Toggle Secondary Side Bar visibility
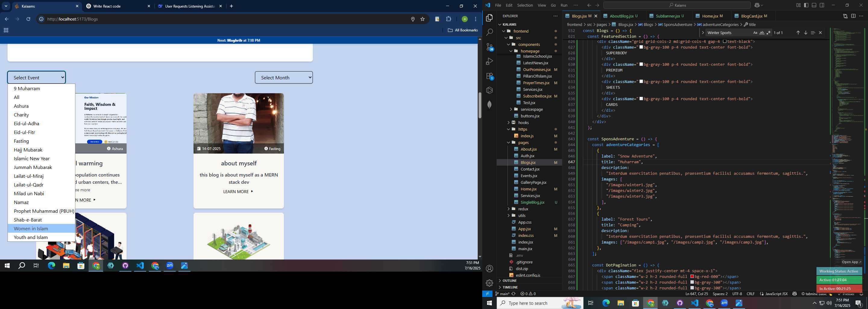This screenshot has width=868, height=309. (x=822, y=5)
